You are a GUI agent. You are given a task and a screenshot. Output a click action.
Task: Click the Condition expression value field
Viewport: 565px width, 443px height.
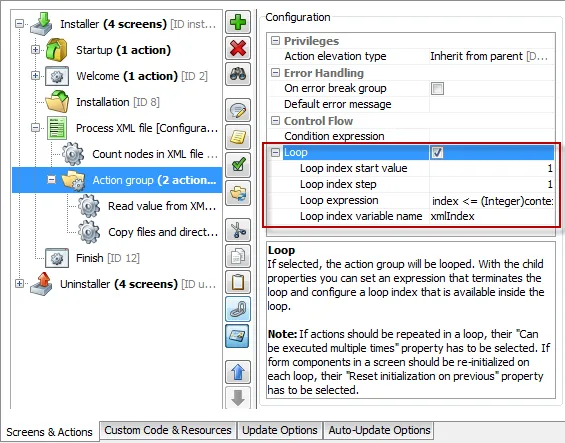491,136
